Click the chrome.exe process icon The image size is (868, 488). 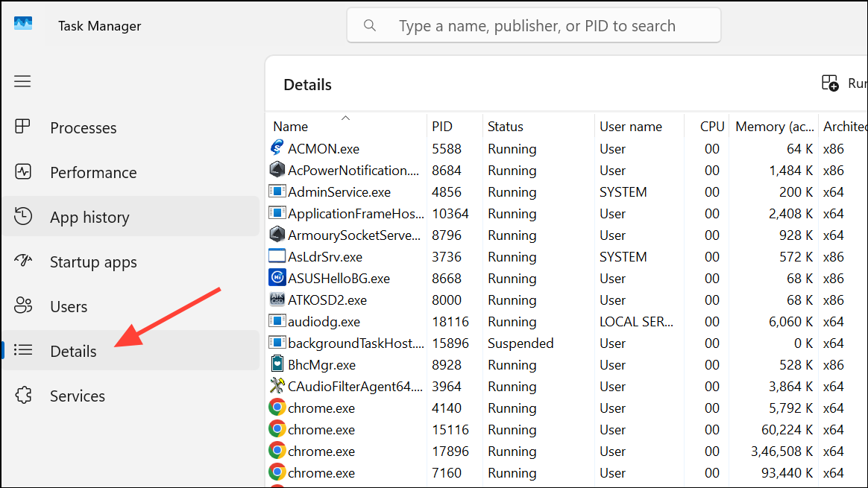(x=277, y=408)
